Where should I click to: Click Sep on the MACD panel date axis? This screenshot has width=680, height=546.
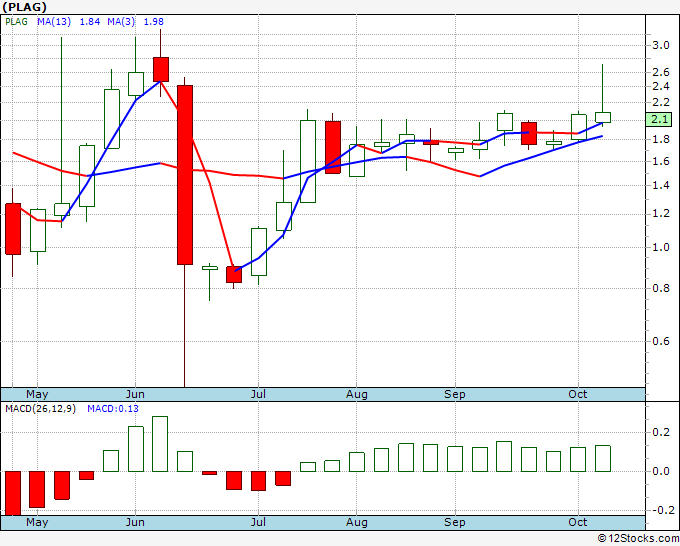click(x=455, y=522)
